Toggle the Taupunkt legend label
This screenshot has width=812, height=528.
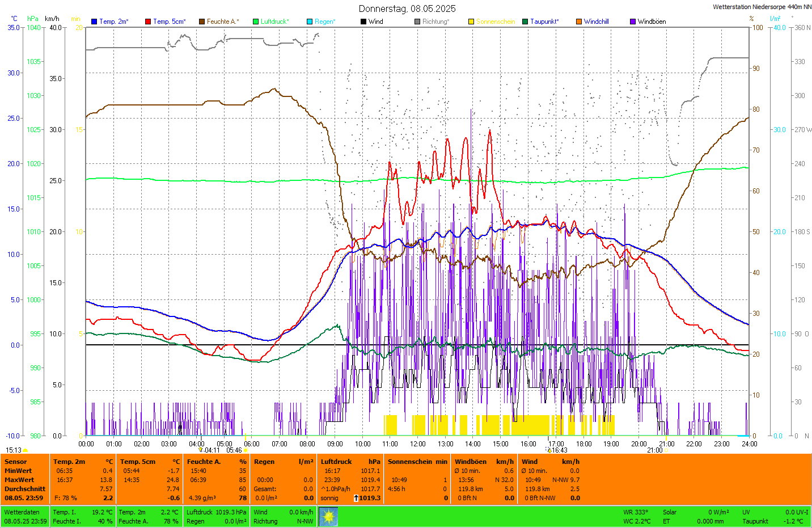pyautogui.click(x=544, y=22)
